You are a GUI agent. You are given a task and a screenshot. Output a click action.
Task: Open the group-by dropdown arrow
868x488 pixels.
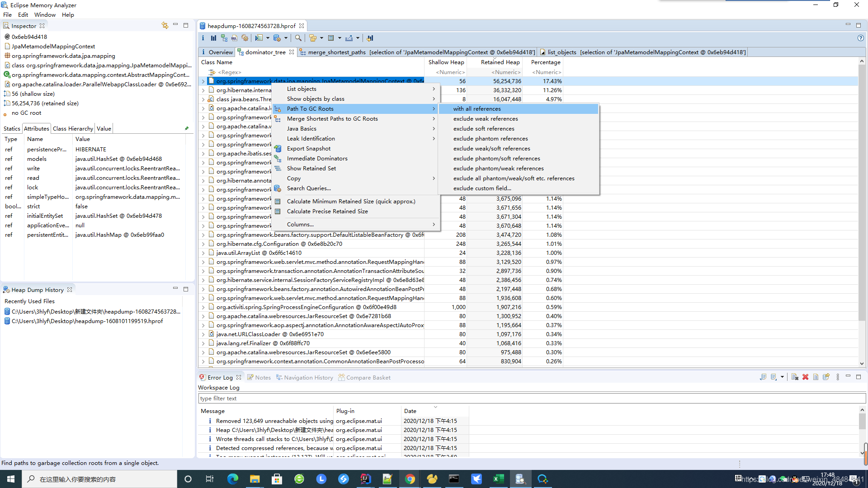pos(321,38)
